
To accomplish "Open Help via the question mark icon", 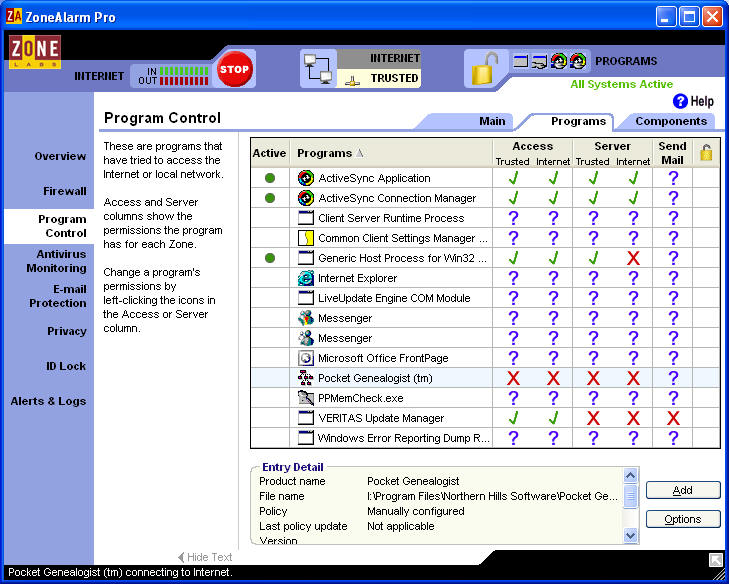I will [681, 101].
